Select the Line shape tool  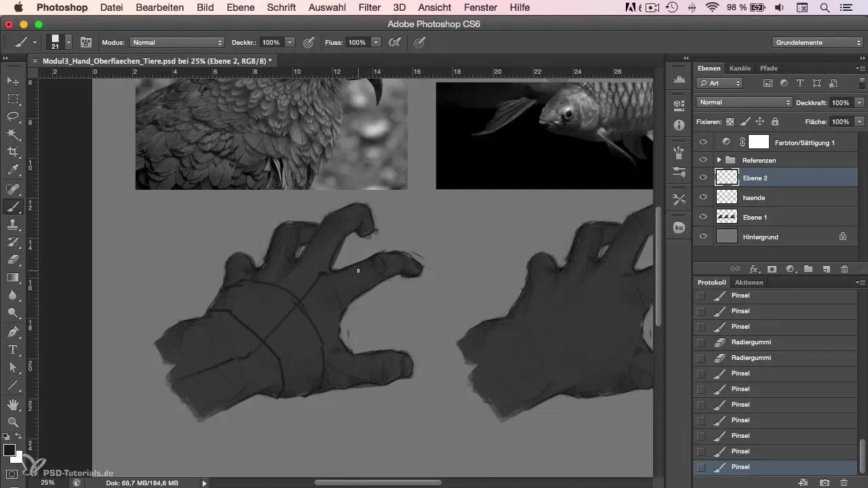point(13,385)
